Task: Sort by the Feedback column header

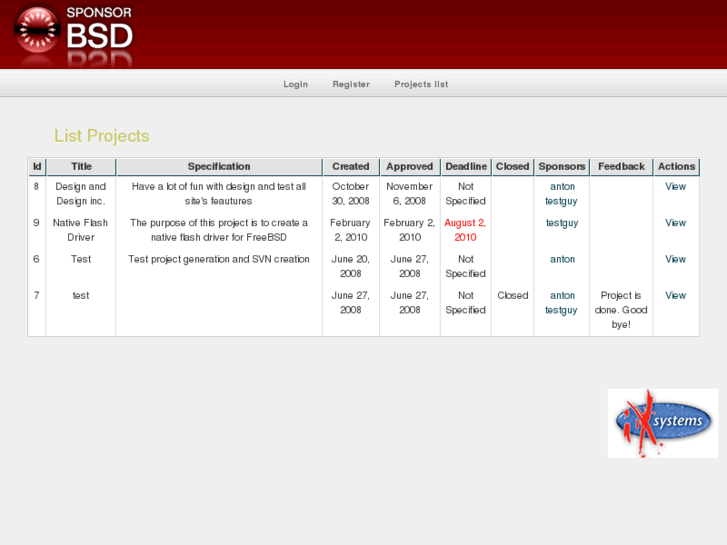Action: (621, 167)
